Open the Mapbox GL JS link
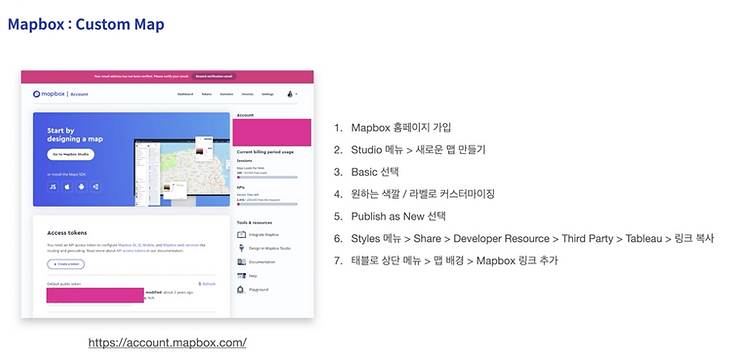Image resolution: width=740 pixels, height=360 pixels. tap(129, 245)
